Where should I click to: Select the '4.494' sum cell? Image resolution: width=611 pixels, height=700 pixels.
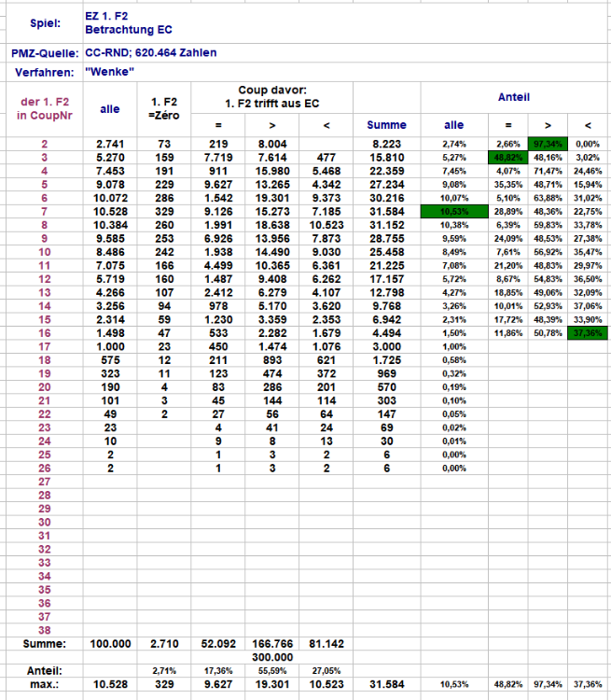[x=386, y=333]
